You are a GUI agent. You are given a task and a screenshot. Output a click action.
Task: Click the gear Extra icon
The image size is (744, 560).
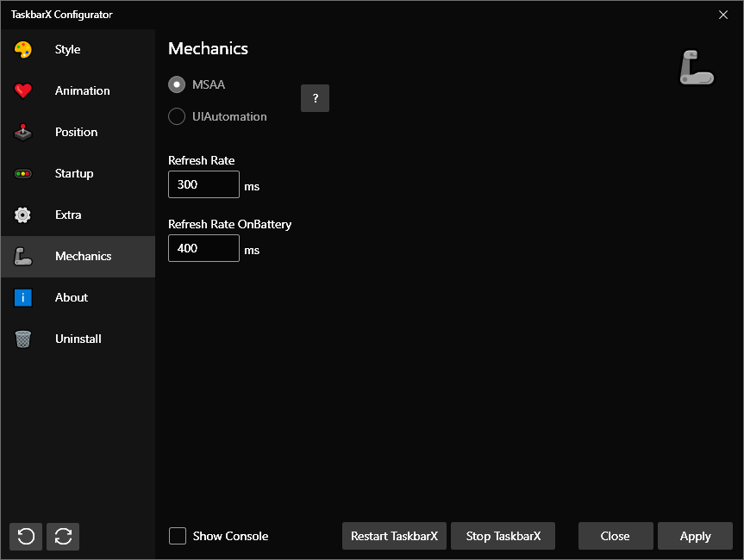pos(23,215)
